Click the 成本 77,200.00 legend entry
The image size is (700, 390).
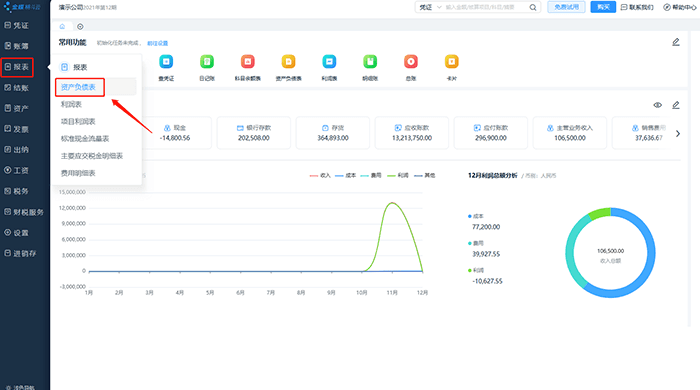click(x=484, y=222)
